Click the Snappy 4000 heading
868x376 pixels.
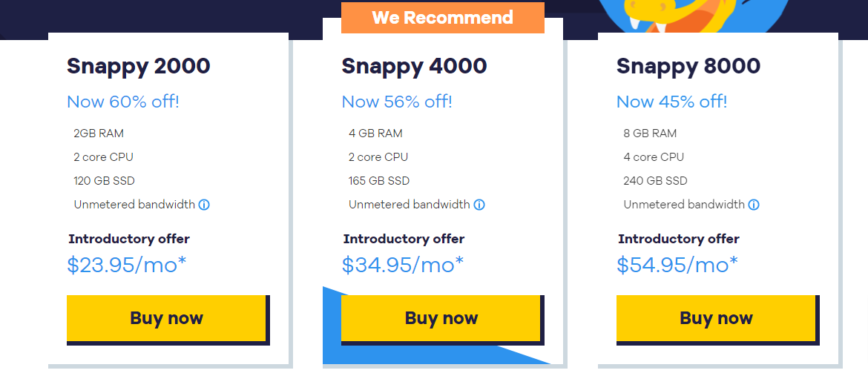(414, 67)
